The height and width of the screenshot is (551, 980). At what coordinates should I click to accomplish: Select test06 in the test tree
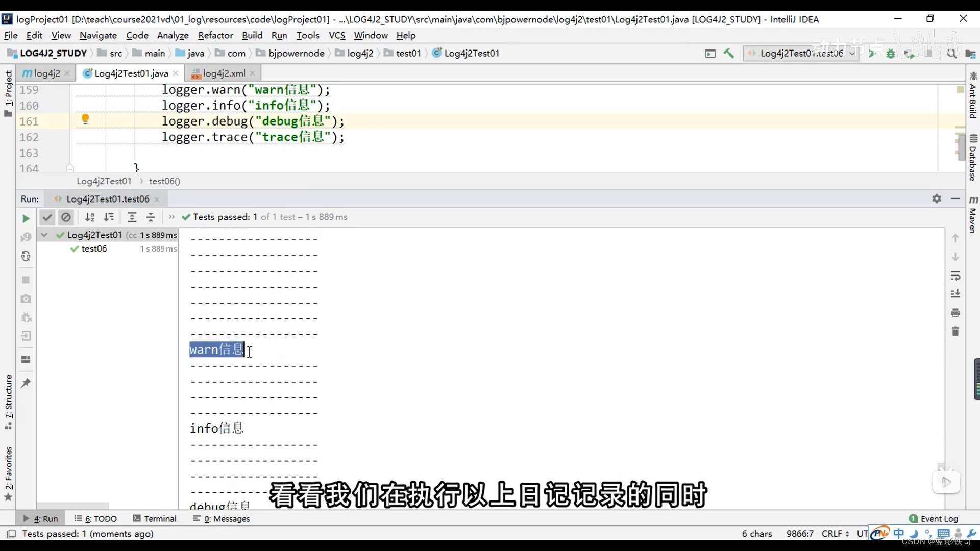(94, 248)
